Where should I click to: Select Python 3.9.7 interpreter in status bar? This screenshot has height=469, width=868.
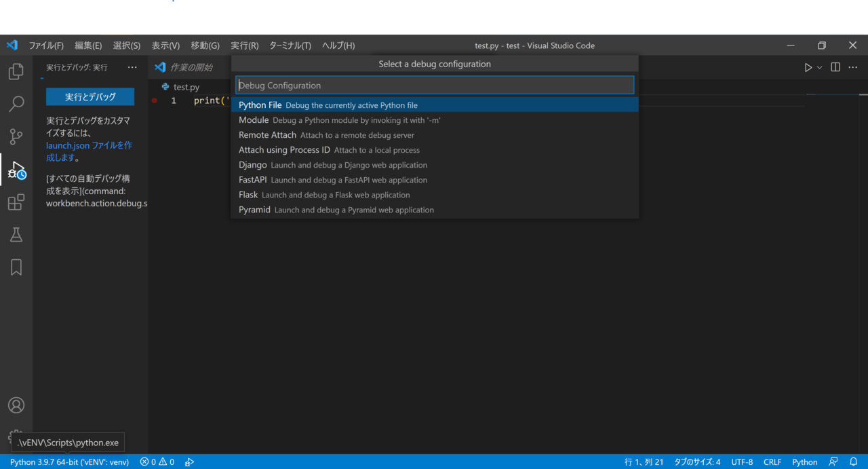click(69, 462)
